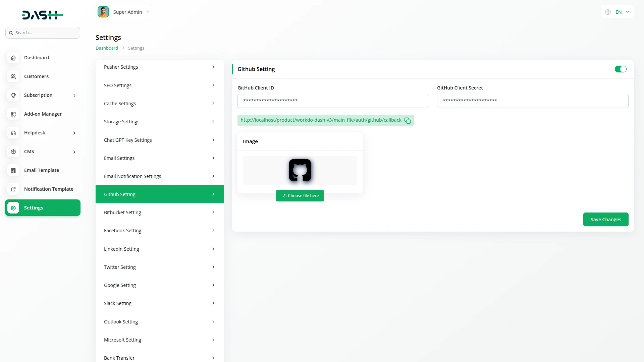Click inside the GitHub Client ID field

pos(333,101)
